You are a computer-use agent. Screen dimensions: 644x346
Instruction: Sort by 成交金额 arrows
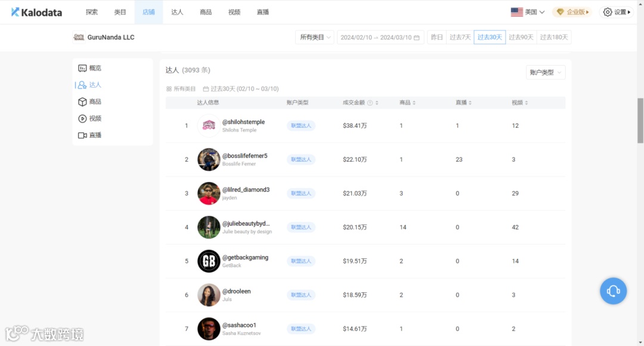tap(377, 103)
